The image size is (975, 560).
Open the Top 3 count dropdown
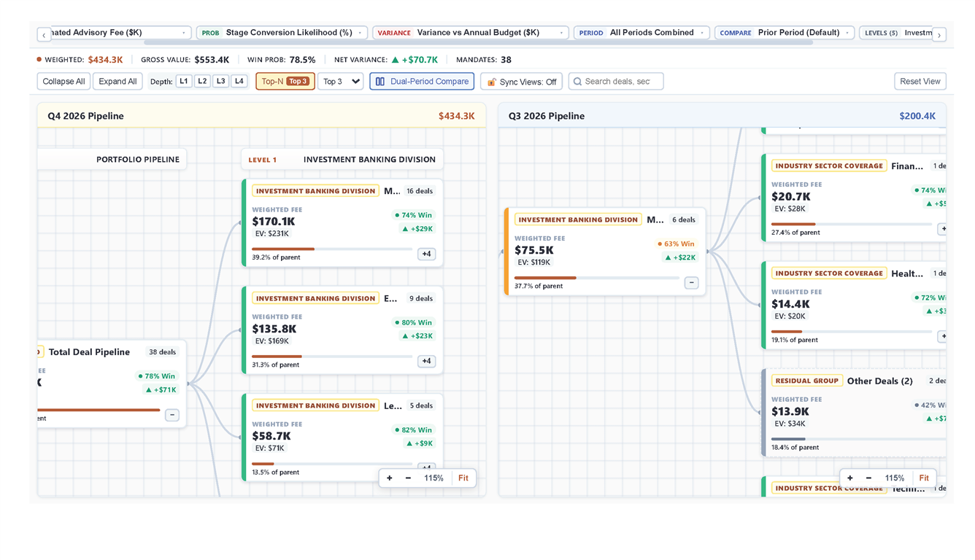341,82
